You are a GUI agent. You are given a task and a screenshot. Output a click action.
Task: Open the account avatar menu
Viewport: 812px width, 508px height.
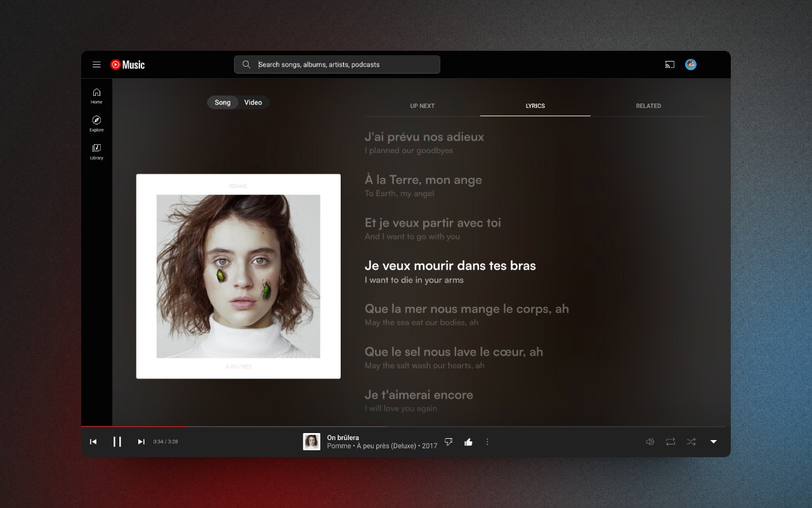tap(691, 65)
